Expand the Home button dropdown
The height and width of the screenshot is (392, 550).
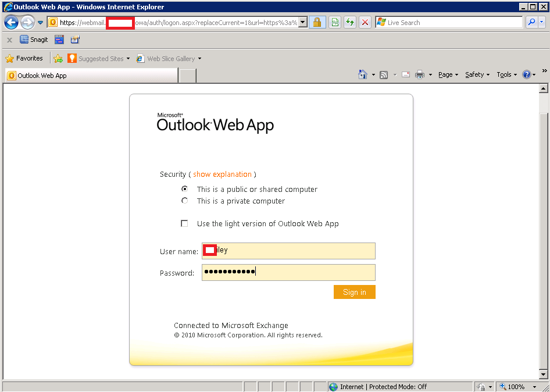tap(373, 75)
